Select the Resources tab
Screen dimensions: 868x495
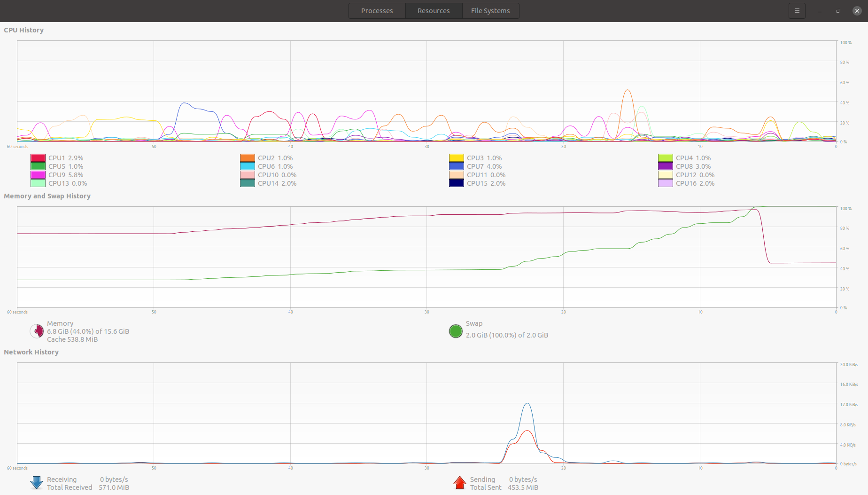[x=433, y=10]
